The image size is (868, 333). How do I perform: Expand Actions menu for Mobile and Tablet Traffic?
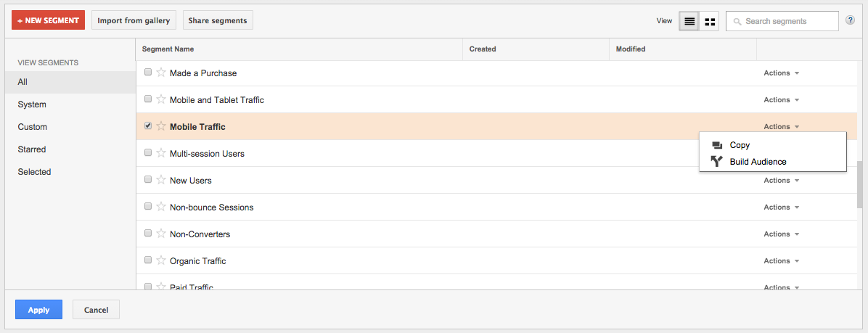781,100
